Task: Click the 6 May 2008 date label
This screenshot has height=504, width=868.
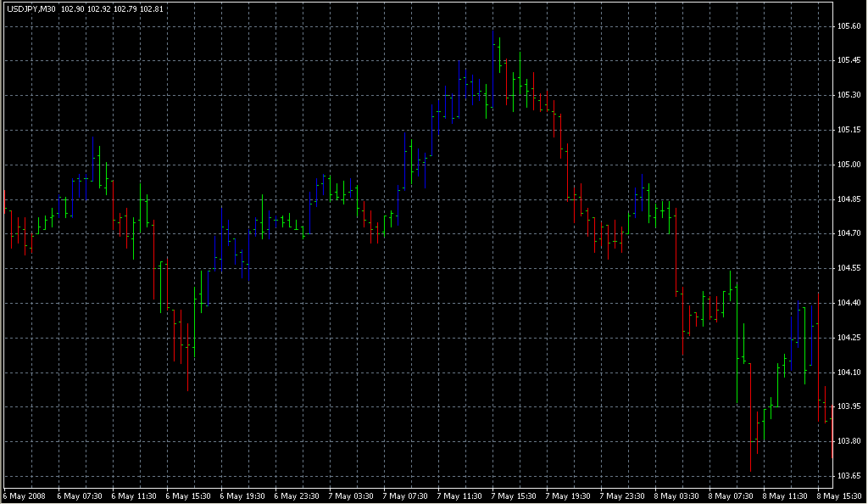Action: point(25,496)
